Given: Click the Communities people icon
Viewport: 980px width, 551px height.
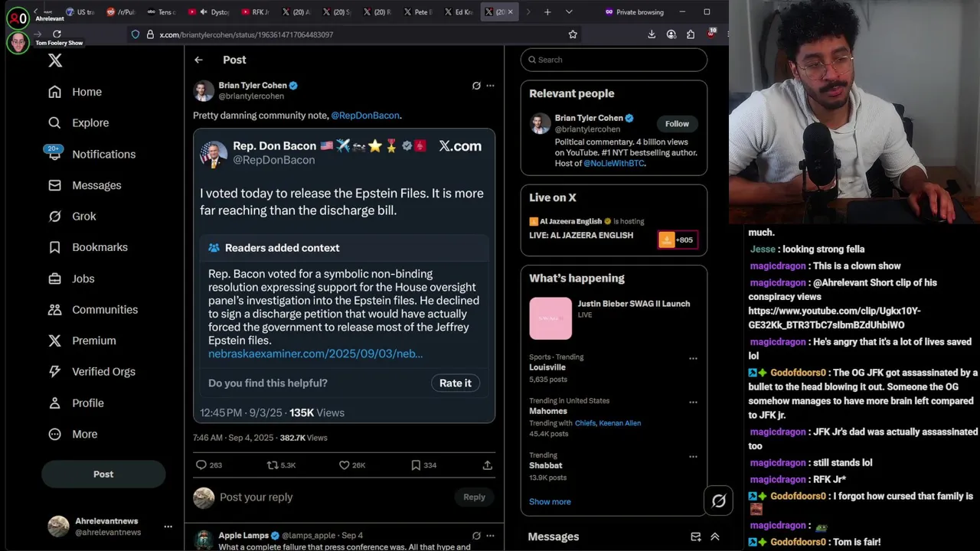Looking at the screenshot, I should [x=54, y=310].
